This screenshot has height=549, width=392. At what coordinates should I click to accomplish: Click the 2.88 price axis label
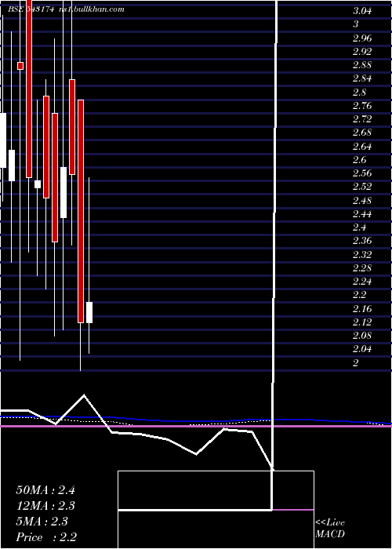(362, 65)
